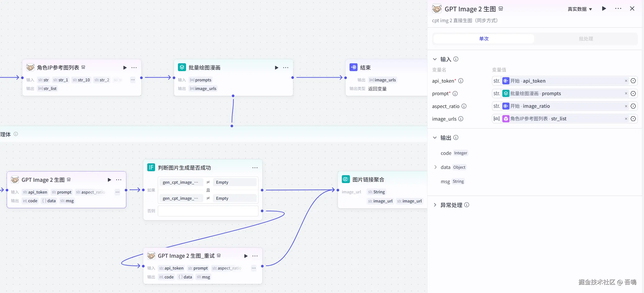Open the 真实数据 dropdown
Screen dimensions: 644x293
point(579,9)
